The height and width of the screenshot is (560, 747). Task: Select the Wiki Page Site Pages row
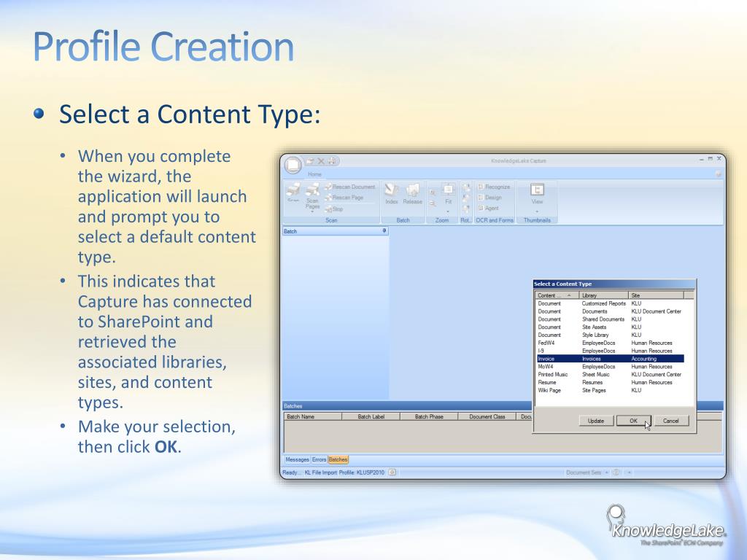[611, 390]
